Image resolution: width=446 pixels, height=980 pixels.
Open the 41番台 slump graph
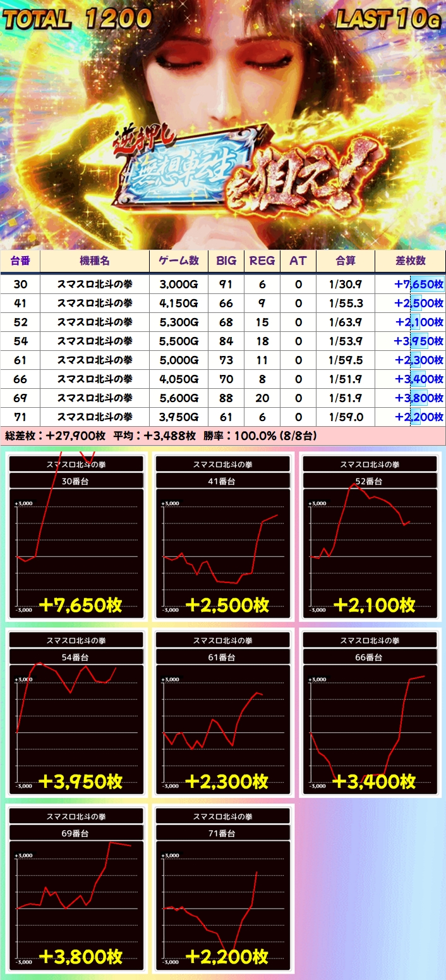(x=222, y=537)
